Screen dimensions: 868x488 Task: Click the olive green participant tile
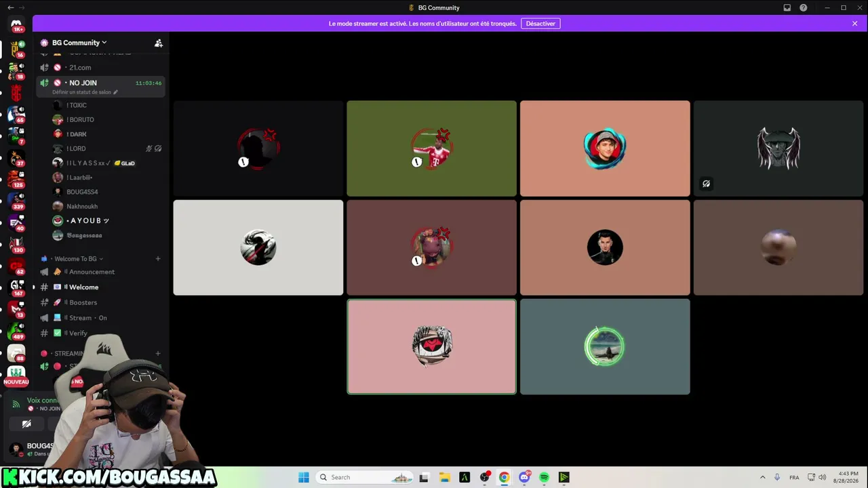(431, 148)
